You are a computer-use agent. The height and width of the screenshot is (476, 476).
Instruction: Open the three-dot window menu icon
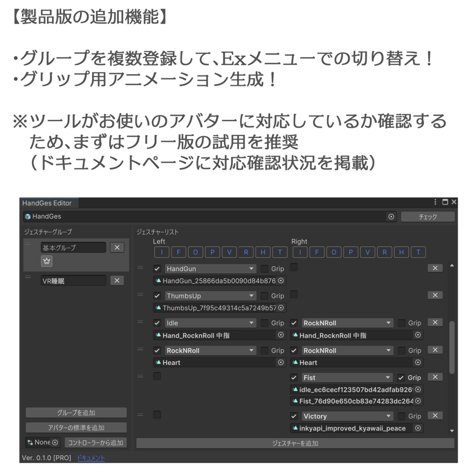(435, 202)
